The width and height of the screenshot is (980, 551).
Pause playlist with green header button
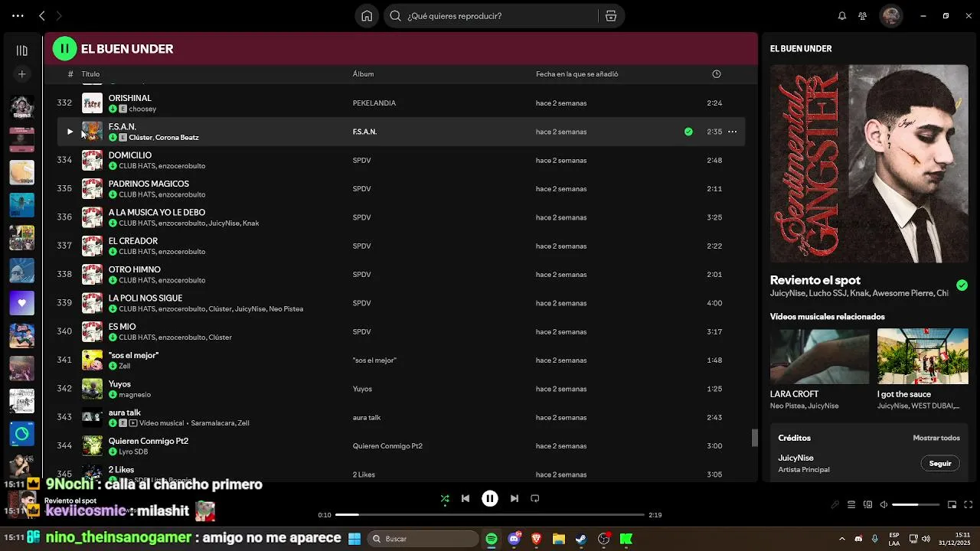click(64, 48)
